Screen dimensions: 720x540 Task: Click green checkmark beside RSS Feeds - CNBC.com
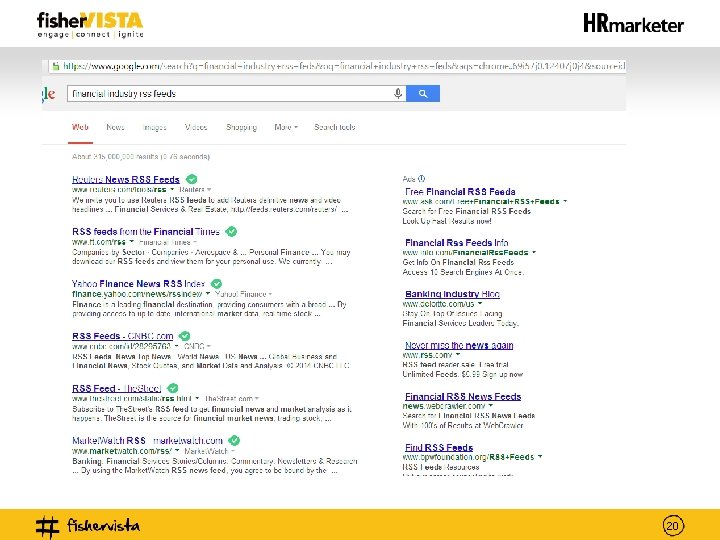point(185,336)
